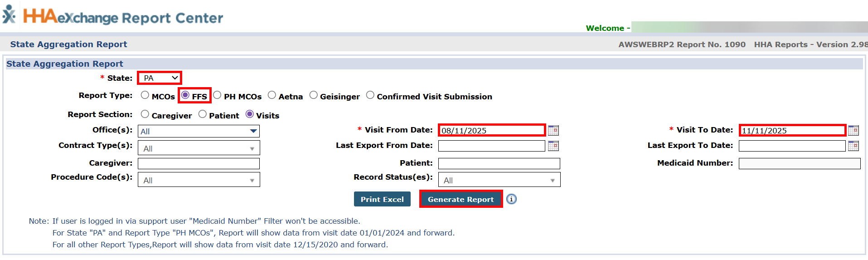Viewport: 868px width, 260px height.
Task: Click the info icon beside Generate Report
Action: click(511, 199)
